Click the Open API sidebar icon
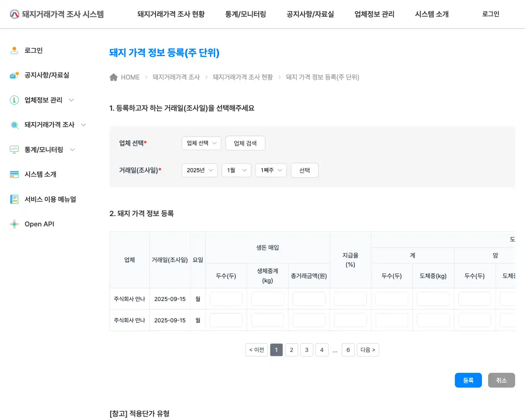 14,224
